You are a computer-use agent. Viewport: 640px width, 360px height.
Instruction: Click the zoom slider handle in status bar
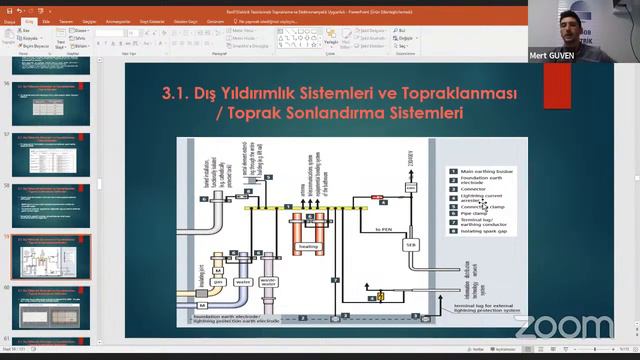coord(595,349)
